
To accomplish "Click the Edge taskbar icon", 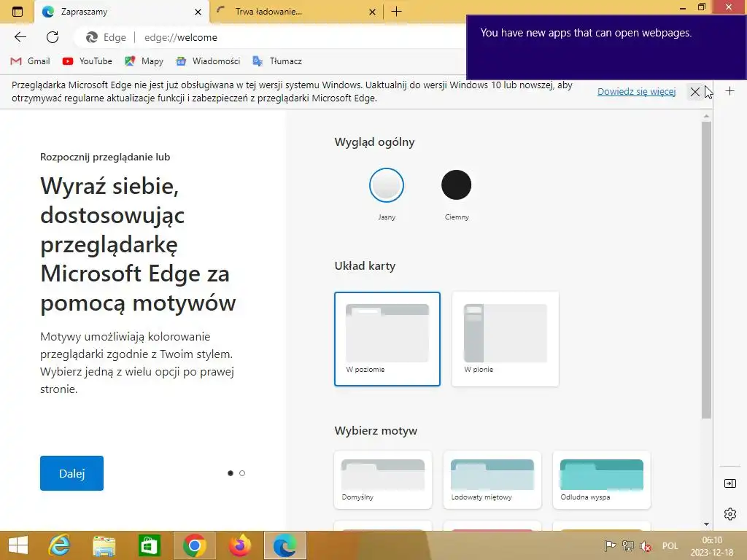I will click(285, 545).
